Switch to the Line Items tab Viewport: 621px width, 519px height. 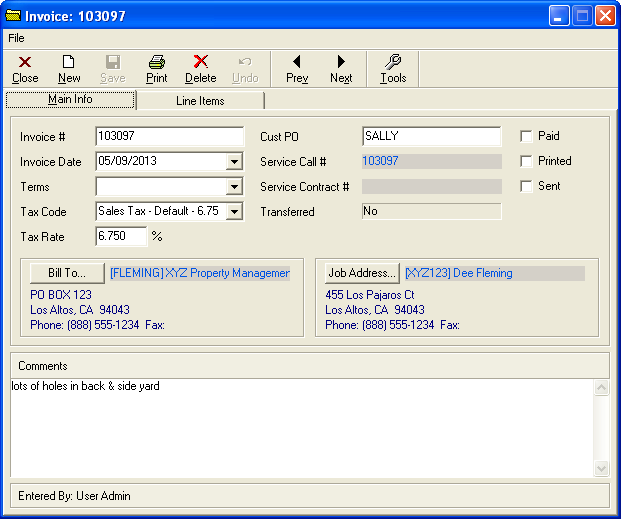click(x=200, y=101)
